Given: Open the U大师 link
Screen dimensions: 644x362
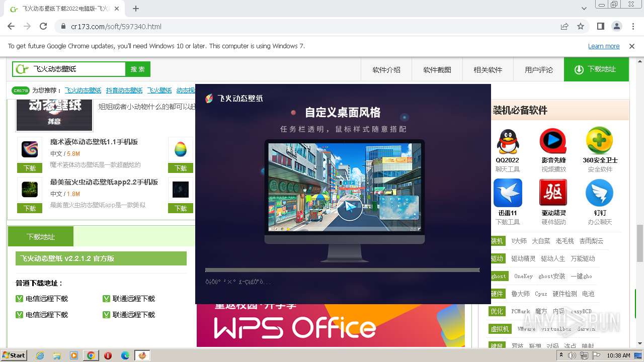Looking at the screenshot, I should click(519, 241).
